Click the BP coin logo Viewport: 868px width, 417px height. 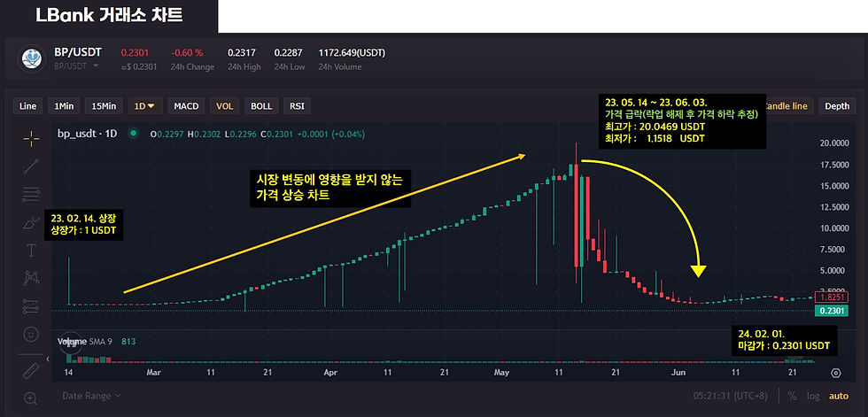[x=32, y=58]
